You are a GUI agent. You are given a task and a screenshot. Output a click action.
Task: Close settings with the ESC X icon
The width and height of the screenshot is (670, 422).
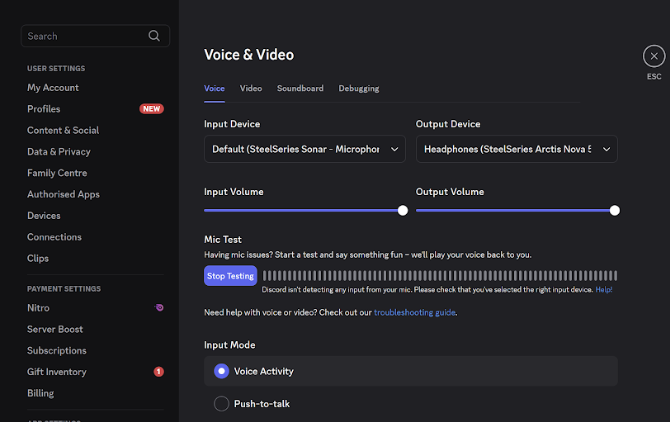coord(654,56)
